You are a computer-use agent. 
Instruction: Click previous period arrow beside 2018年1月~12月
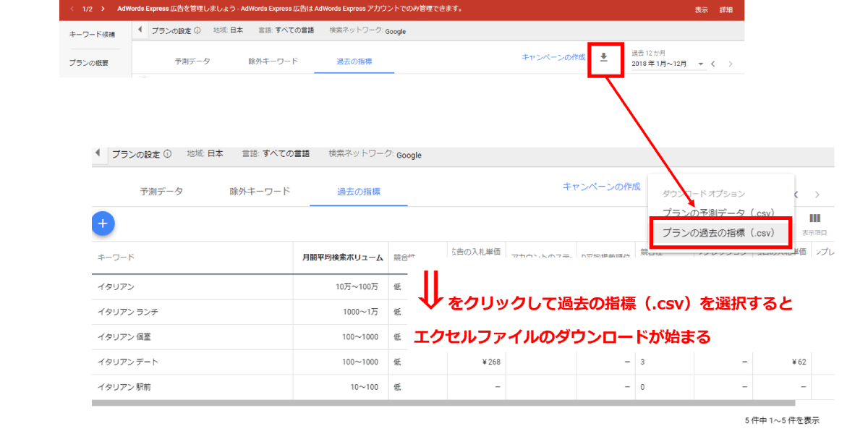tap(712, 64)
